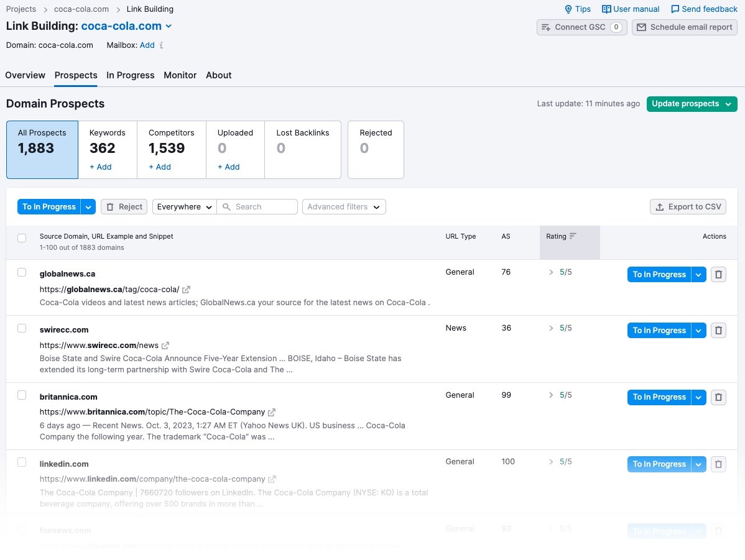The width and height of the screenshot is (745, 560).
Task: Open the Everywhere filter dropdown
Action: [x=183, y=206]
